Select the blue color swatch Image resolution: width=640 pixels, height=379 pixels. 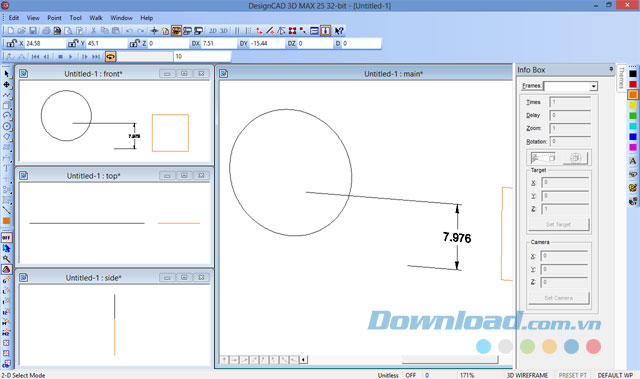[x=633, y=137]
